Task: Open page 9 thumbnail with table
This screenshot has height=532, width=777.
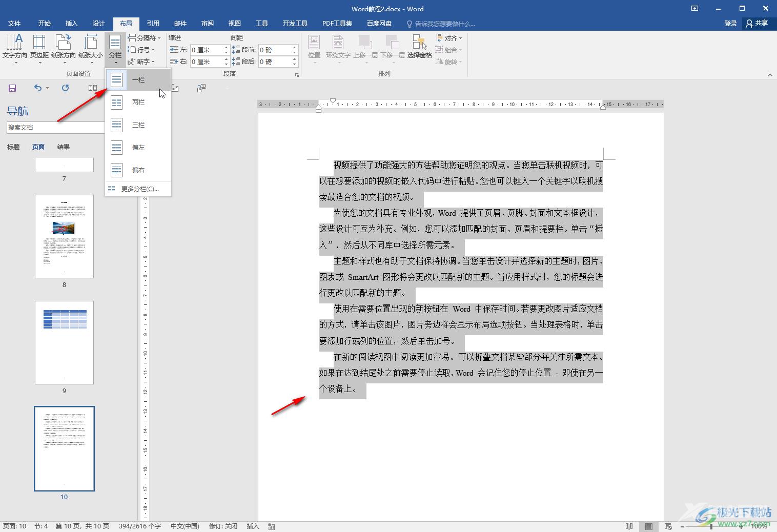Action: click(64, 342)
